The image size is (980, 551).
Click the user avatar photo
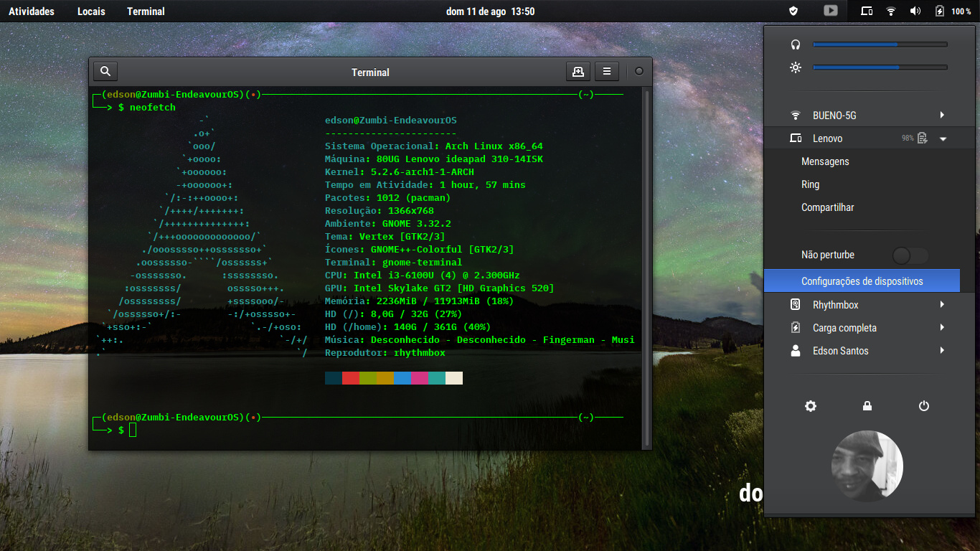point(867,466)
